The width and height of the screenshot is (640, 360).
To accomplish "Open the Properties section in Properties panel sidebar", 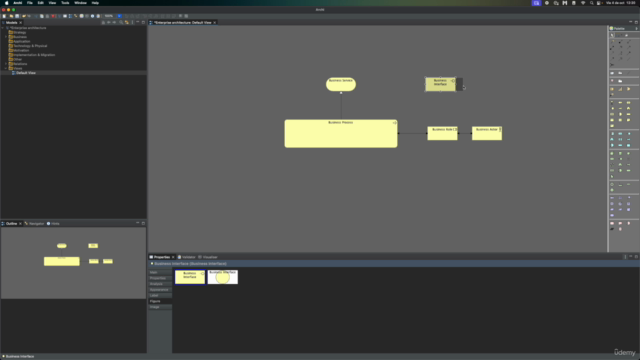I will (x=160, y=278).
